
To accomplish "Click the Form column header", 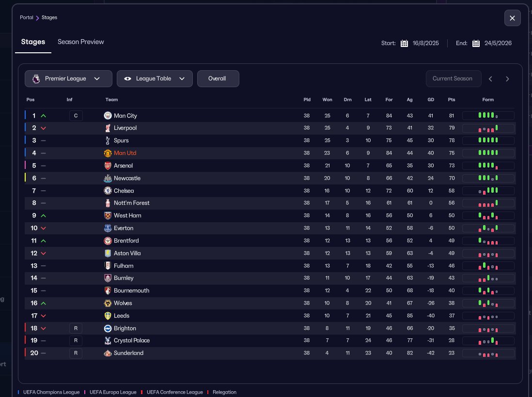I will point(488,100).
